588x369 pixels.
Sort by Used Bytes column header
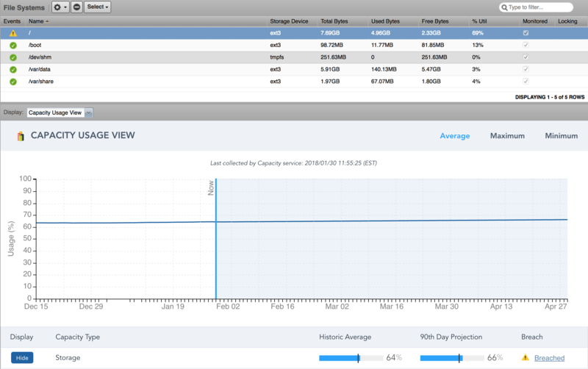pos(385,21)
